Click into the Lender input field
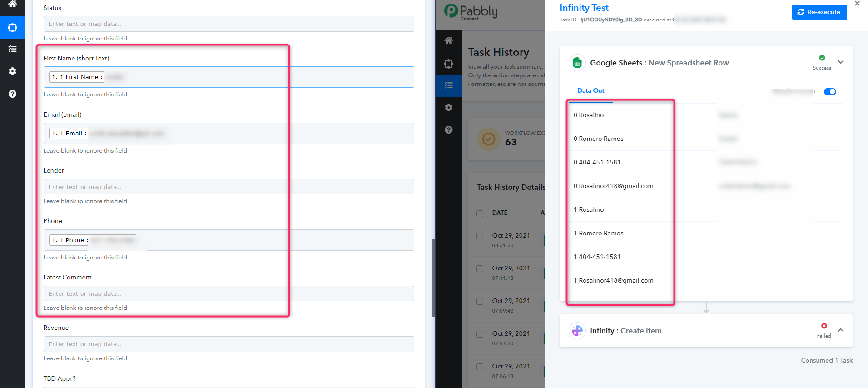Image resolution: width=868 pixels, height=388 pixels. pyautogui.click(x=229, y=187)
